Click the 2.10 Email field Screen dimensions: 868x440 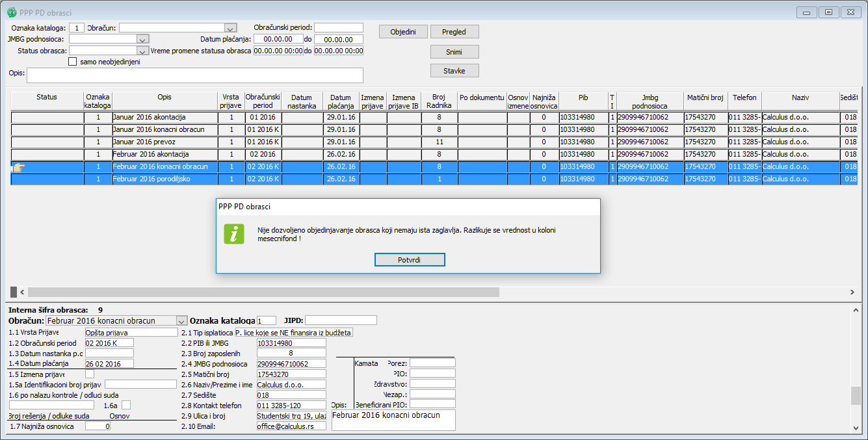tap(291, 426)
